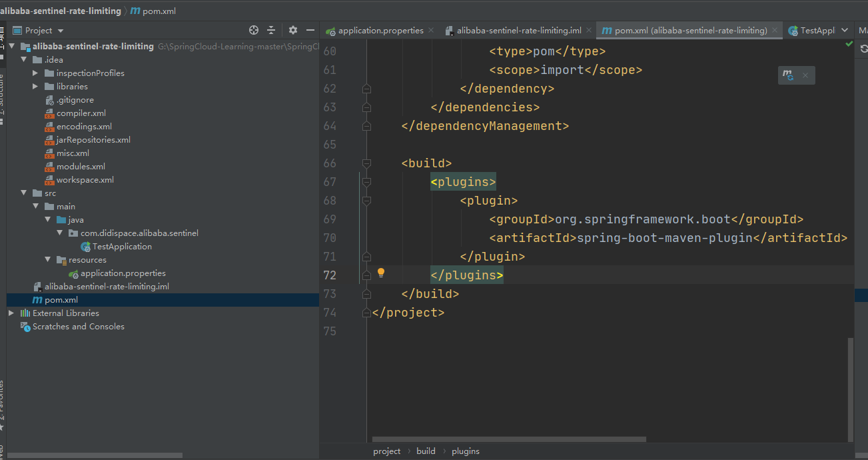This screenshot has width=868, height=460.
Task: Switch to the TestApplication editor tab
Action: point(811,31)
